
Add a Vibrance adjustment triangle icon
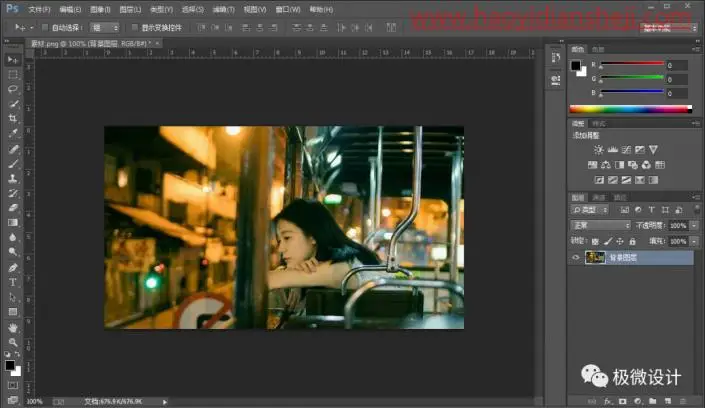pyautogui.click(x=653, y=150)
